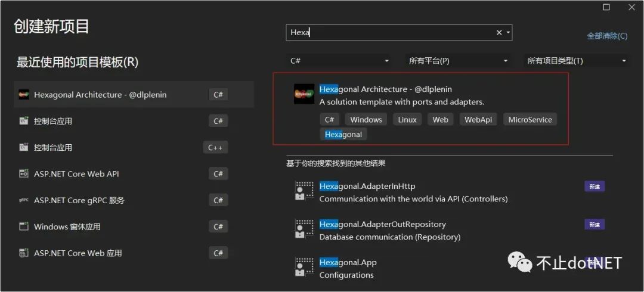Click the Hexagonal.AdapterInHttp template icon
The image size is (644, 292).
[x=304, y=191]
